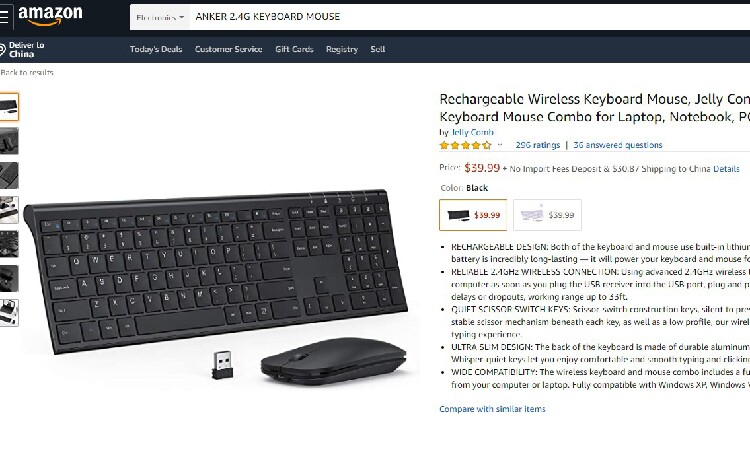This screenshot has height=474, width=750.
Task: Click Compare with similar items
Action: 492,409
